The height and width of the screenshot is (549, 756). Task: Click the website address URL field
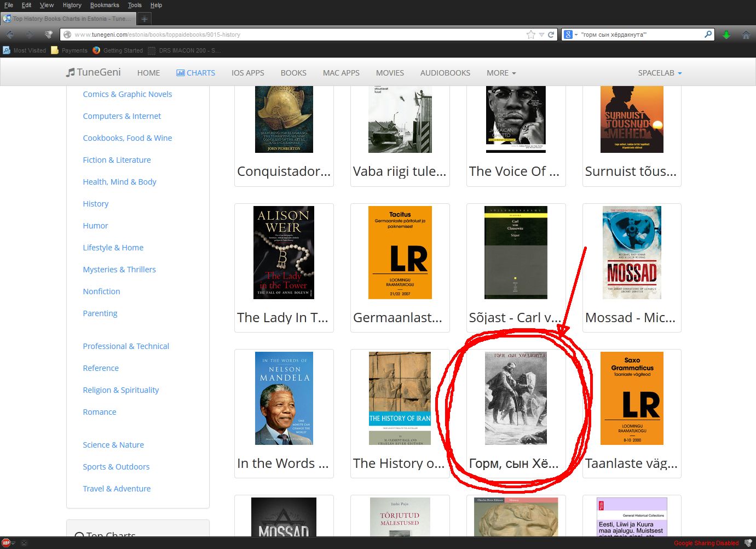point(296,35)
